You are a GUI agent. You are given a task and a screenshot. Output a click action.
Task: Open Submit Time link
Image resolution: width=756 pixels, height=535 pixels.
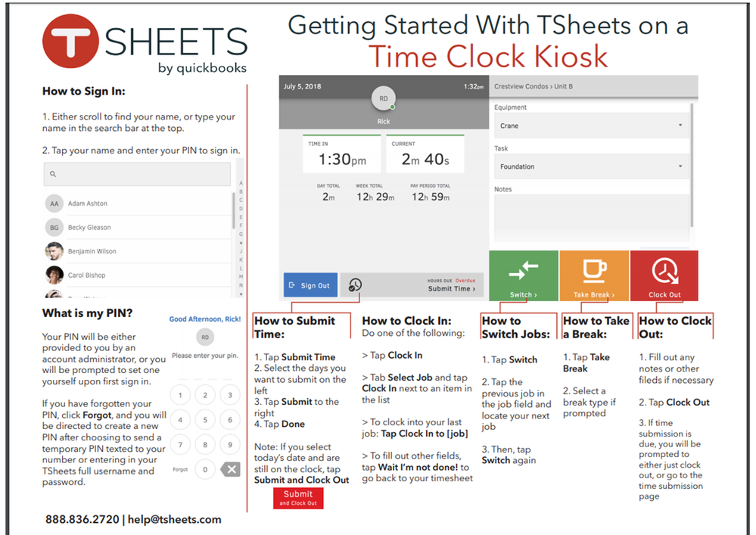tap(452, 289)
